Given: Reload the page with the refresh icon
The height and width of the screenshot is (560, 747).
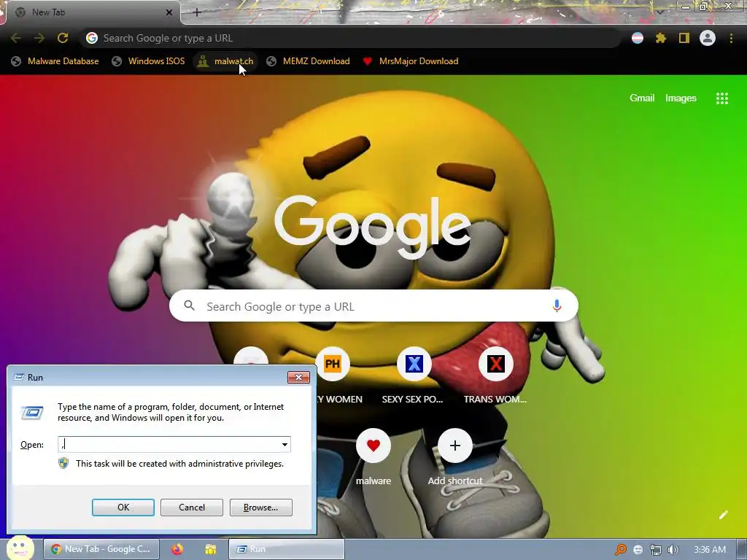Looking at the screenshot, I should [63, 38].
